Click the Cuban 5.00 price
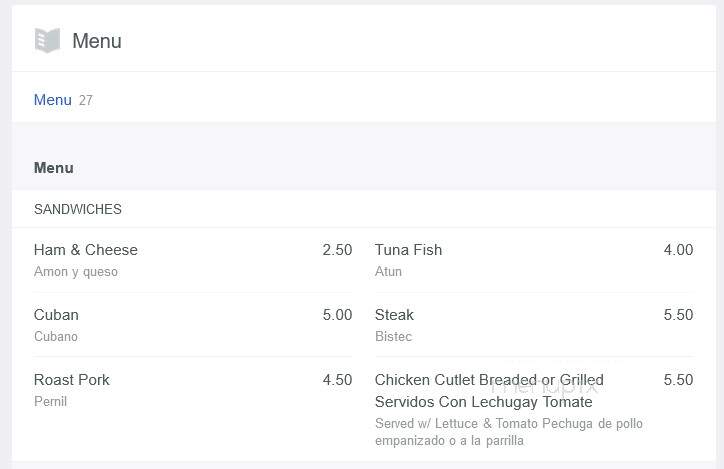Screen dimensions: 724x469 (337, 315)
